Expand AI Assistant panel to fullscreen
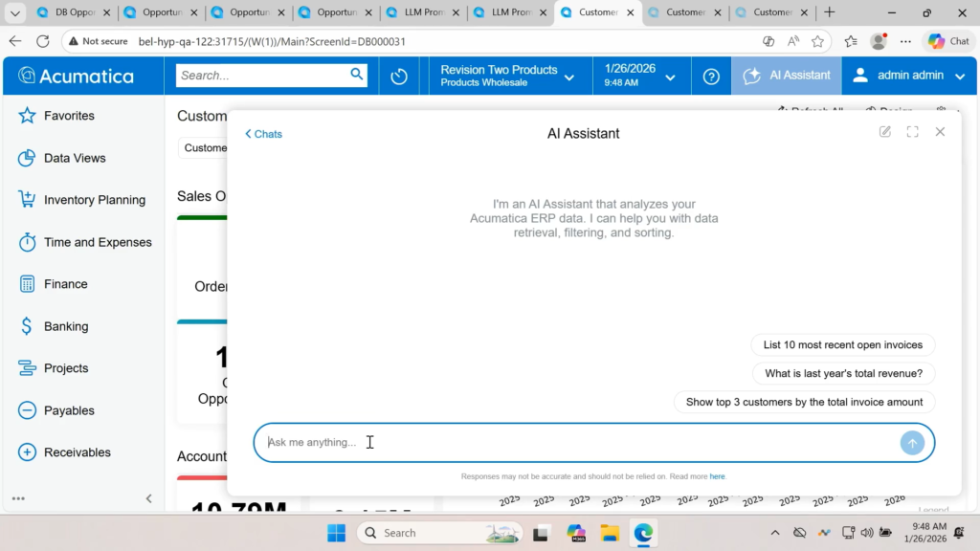The height and width of the screenshot is (551, 980). pyautogui.click(x=912, y=132)
